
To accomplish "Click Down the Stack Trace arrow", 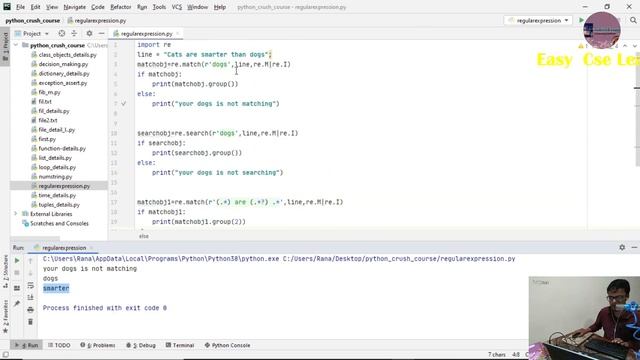I will click(31, 273).
